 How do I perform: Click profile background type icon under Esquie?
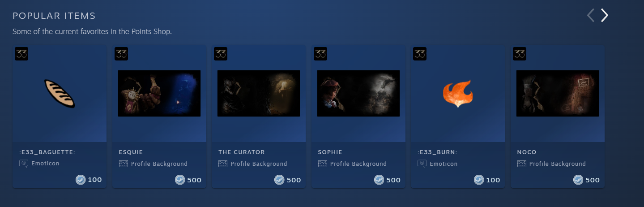[124, 164]
